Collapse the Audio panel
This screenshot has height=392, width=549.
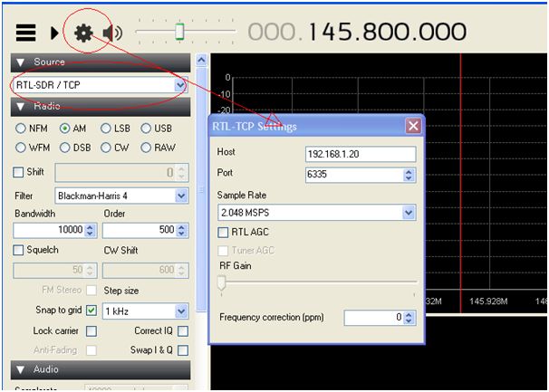click(21, 369)
